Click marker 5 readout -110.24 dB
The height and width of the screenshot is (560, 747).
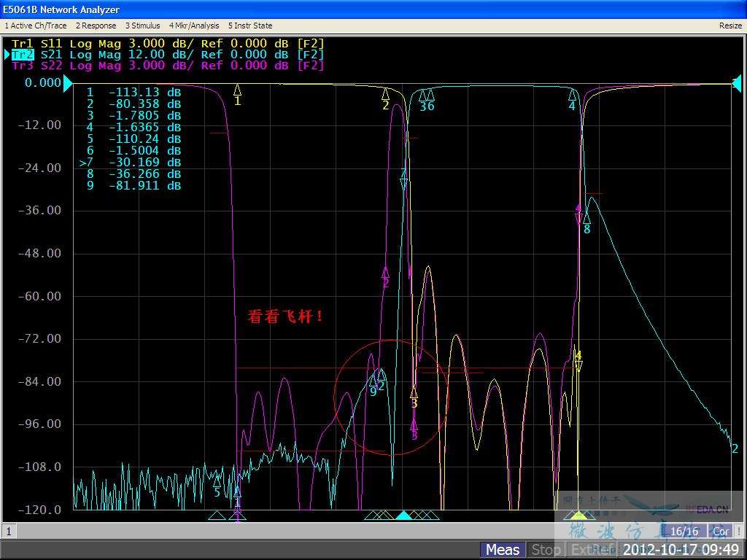(x=134, y=139)
